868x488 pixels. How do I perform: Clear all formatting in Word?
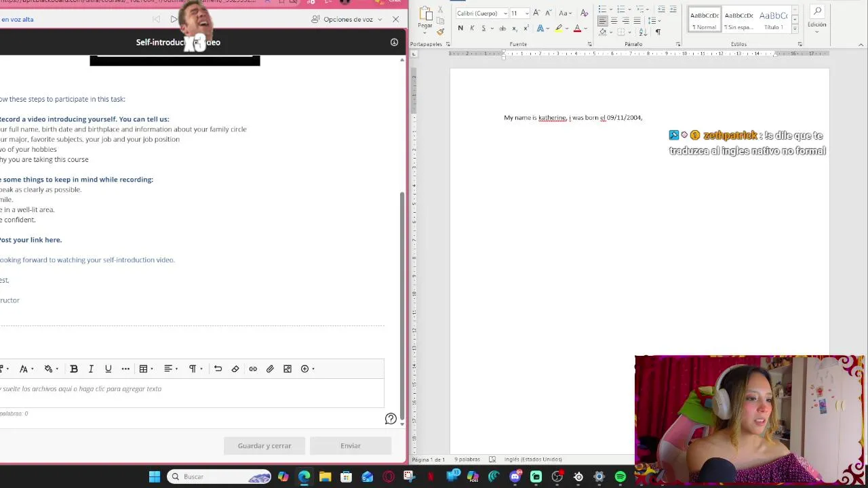585,14
